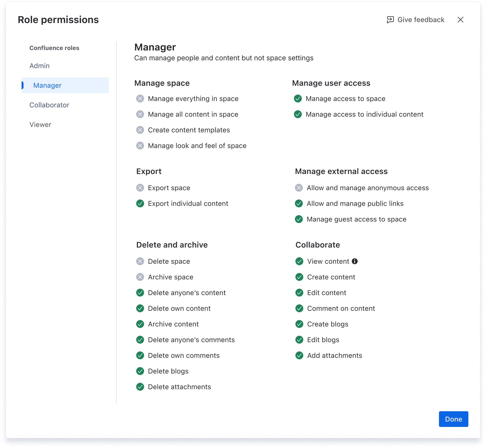Screen dimensions: 486x448
Task: Select the highlighted Manager role entry
Action: (47, 85)
